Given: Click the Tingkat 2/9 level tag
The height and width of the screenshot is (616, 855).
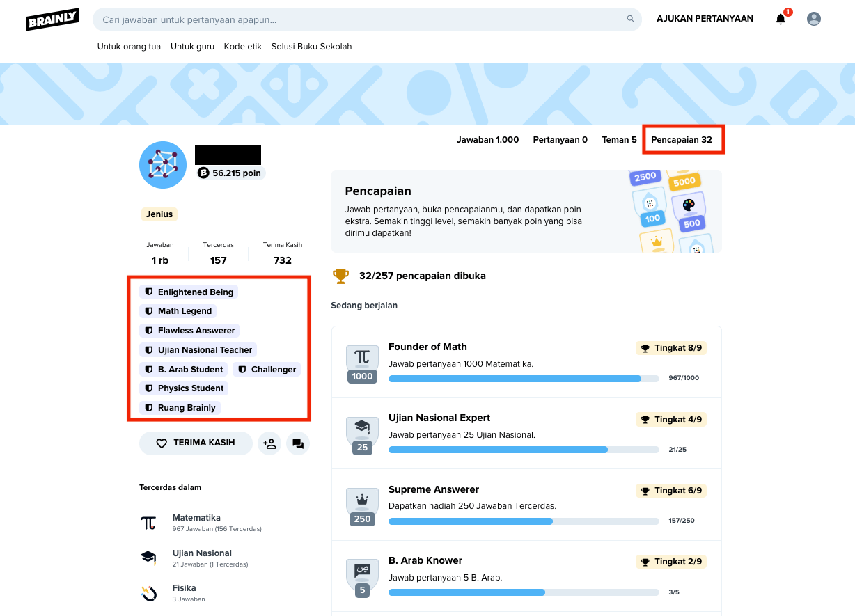Looking at the screenshot, I should [671, 562].
